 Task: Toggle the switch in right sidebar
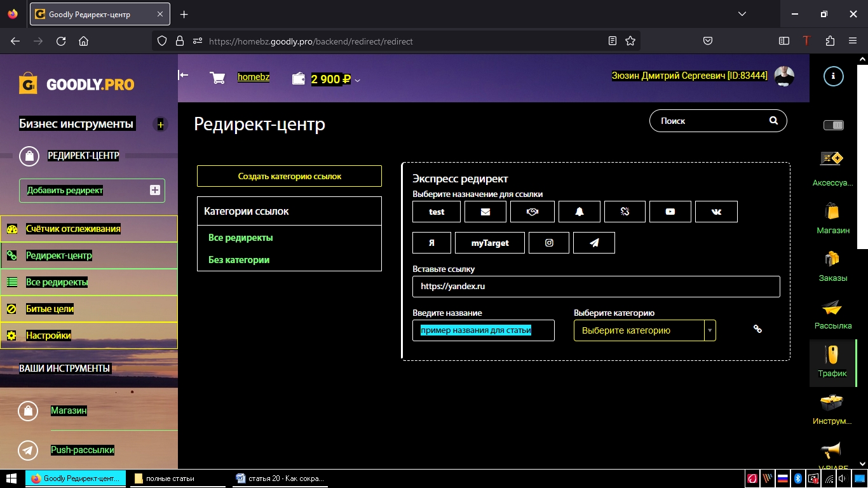tap(833, 125)
